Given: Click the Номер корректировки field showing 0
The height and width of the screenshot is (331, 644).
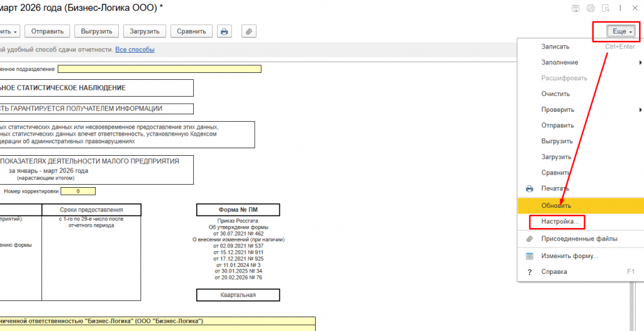Looking at the screenshot, I should 78,191.
